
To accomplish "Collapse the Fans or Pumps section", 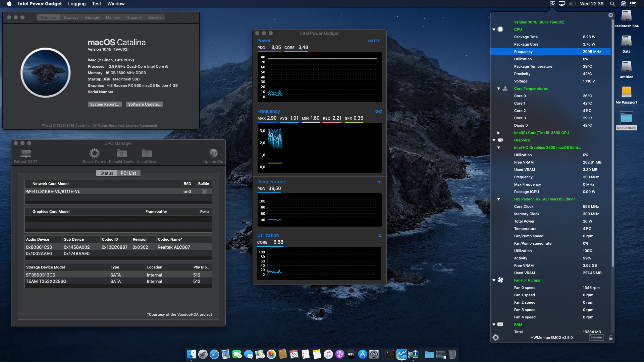I will click(x=494, y=280).
